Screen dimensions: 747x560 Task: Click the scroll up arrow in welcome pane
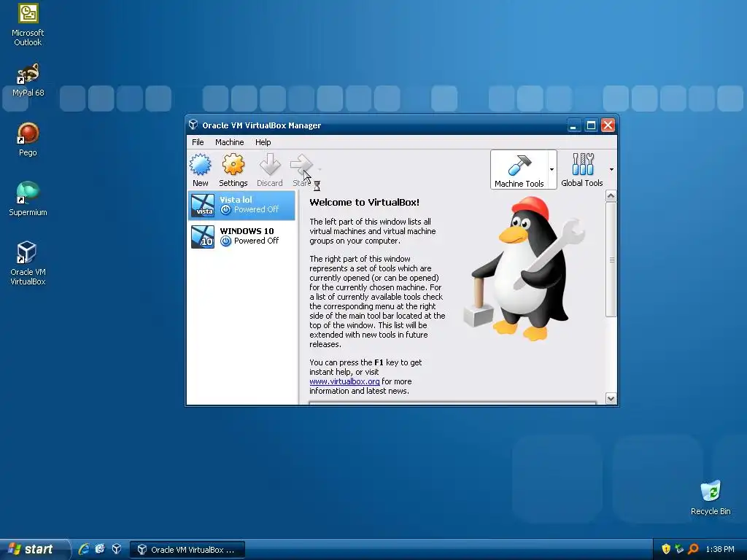[611, 195]
